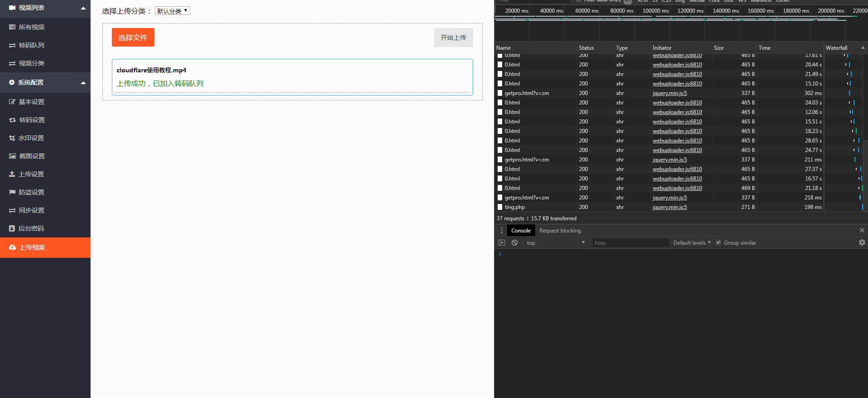Sort by the Initiator column header
The image size is (868, 398).
[x=681, y=47]
